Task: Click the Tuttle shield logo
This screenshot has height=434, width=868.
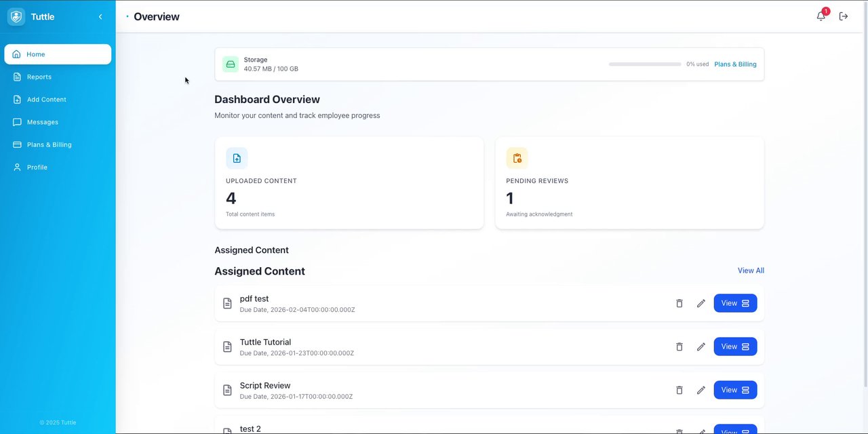Action: [x=16, y=16]
